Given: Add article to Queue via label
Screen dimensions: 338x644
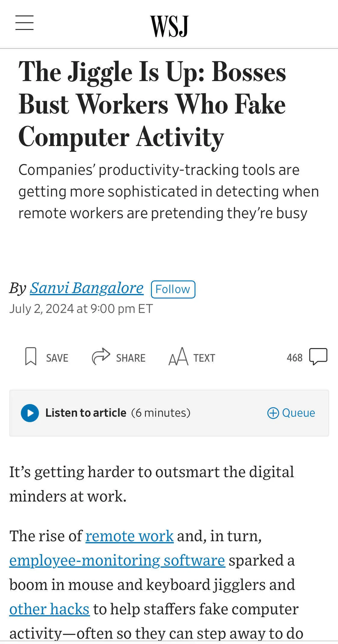Looking at the screenshot, I should [299, 413].
